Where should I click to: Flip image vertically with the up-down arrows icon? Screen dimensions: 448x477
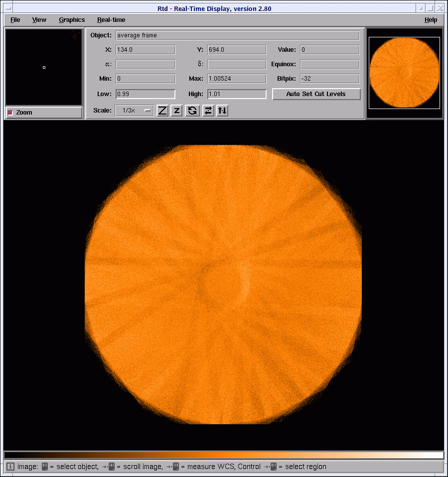click(x=222, y=111)
